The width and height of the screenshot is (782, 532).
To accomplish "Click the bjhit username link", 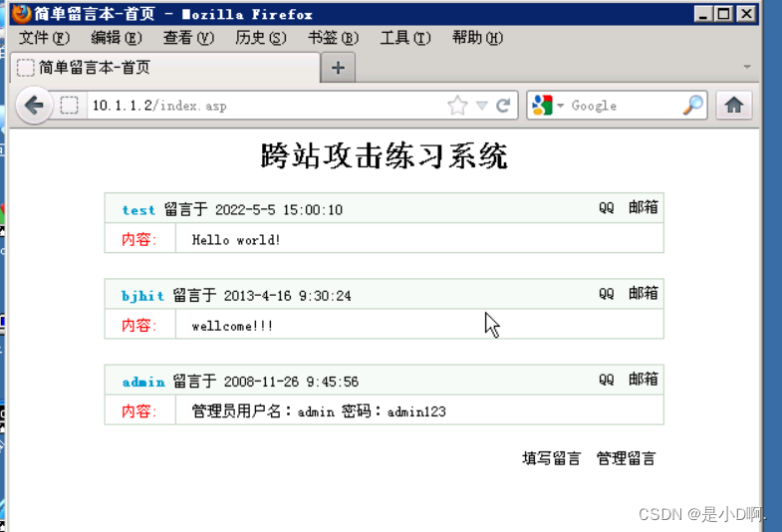I will [142, 296].
